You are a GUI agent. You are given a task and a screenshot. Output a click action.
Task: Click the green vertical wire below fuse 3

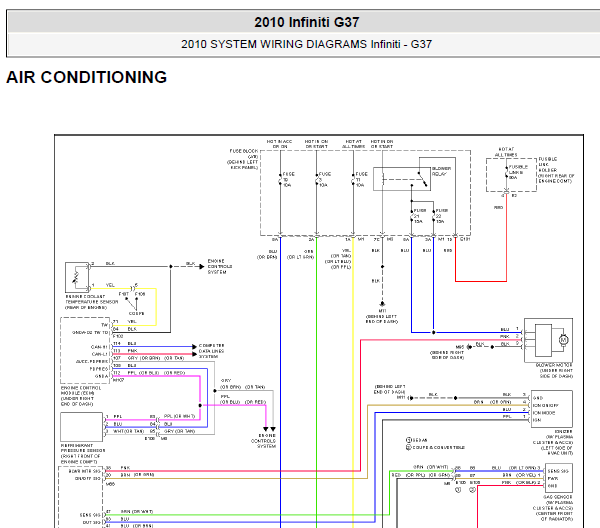[x=316, y=383]
